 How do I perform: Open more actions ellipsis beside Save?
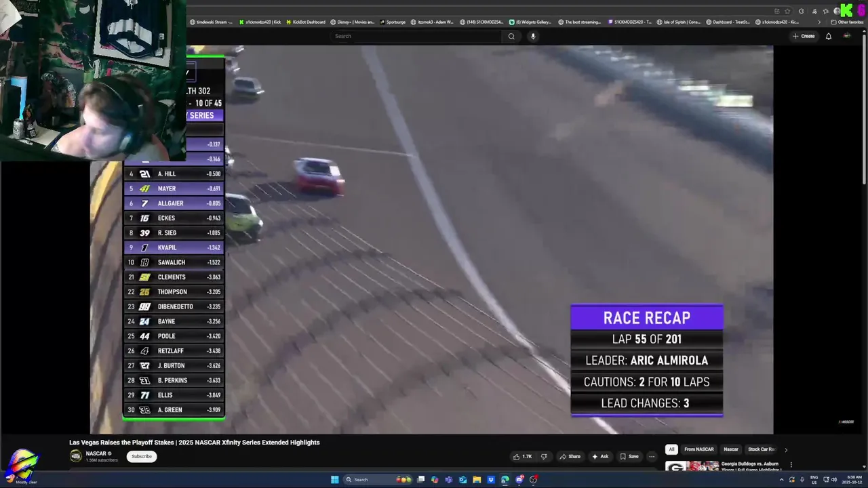pyautogui.click(x=652, y=457)
